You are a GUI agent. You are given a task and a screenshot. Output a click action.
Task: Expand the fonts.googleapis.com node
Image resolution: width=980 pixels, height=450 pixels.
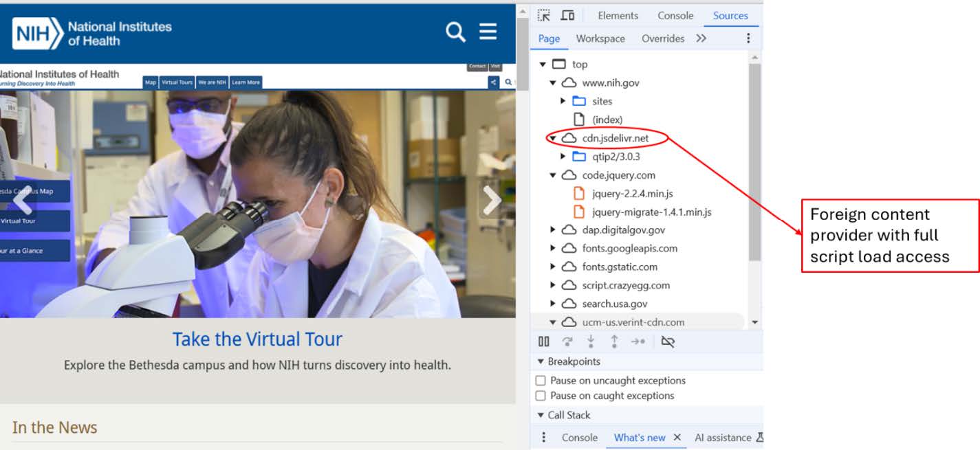[553, 248]
